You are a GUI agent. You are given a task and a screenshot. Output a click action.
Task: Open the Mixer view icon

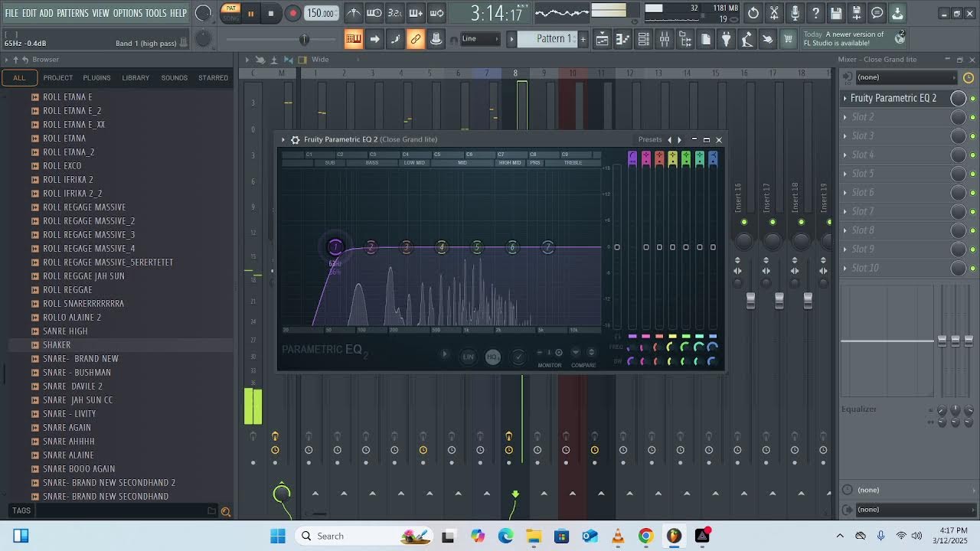665,39
